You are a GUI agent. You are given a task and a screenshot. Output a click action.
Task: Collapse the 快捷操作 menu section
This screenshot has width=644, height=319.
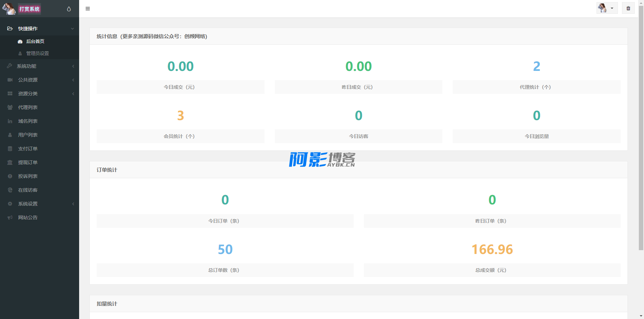click(39, 29)
